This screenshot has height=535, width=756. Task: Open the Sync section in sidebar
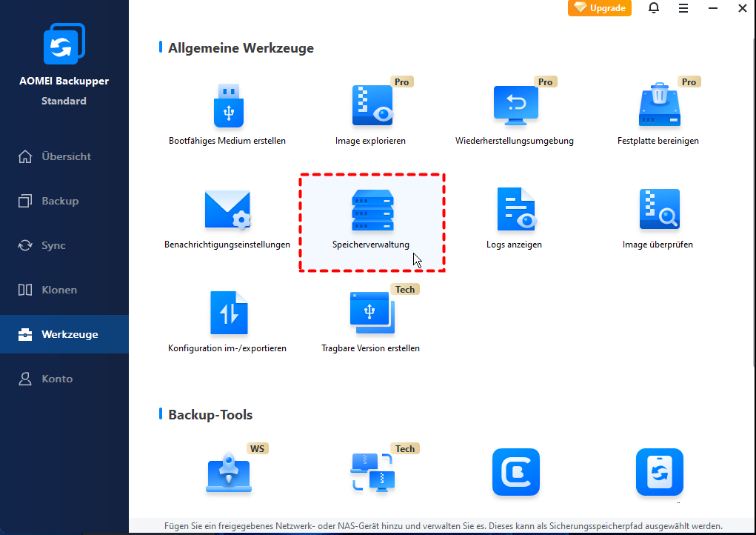click(64, 245)
